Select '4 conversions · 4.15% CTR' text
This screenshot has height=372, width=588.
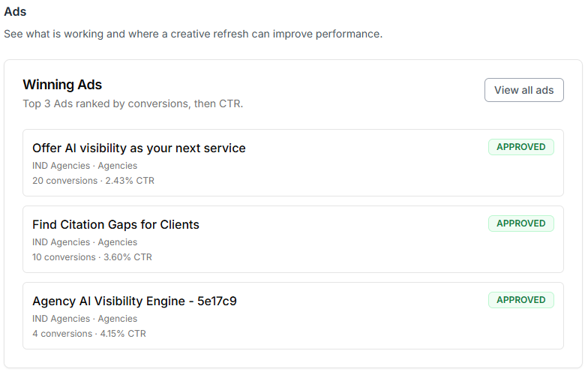[89, 334]
